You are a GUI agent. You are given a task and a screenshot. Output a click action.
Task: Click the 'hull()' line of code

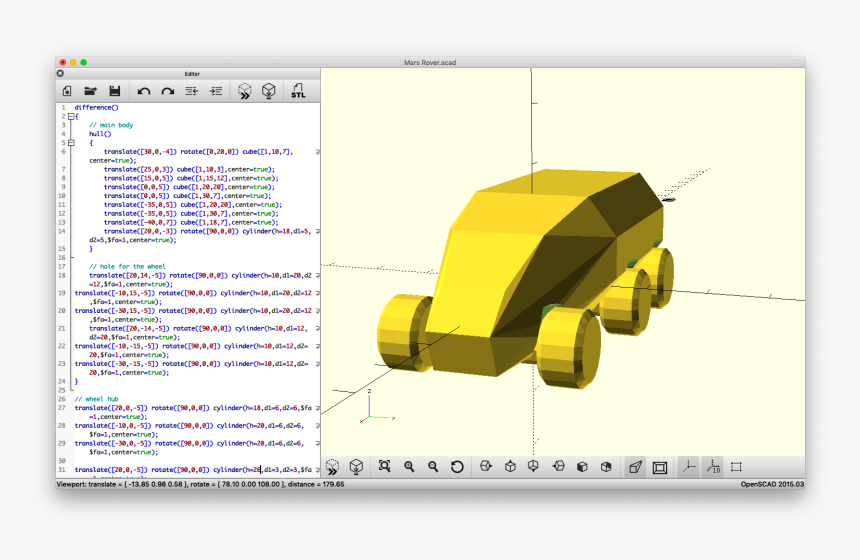point(100,134)
